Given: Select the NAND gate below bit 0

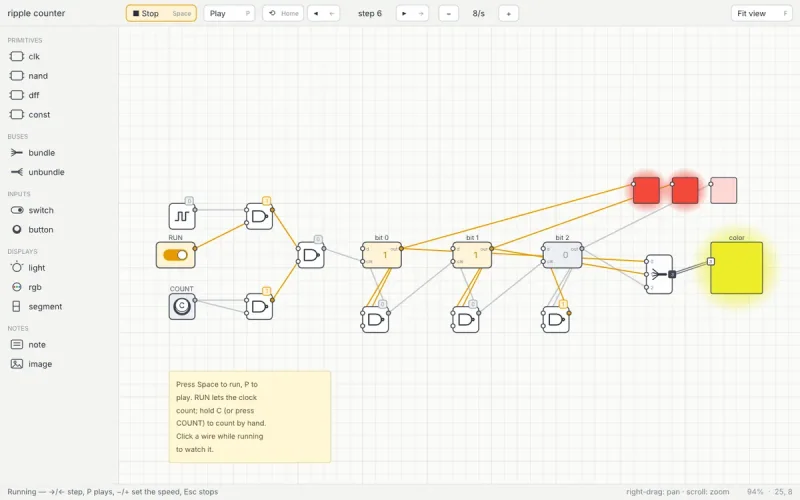Looking at the screenshot, I should pos(376,320).
